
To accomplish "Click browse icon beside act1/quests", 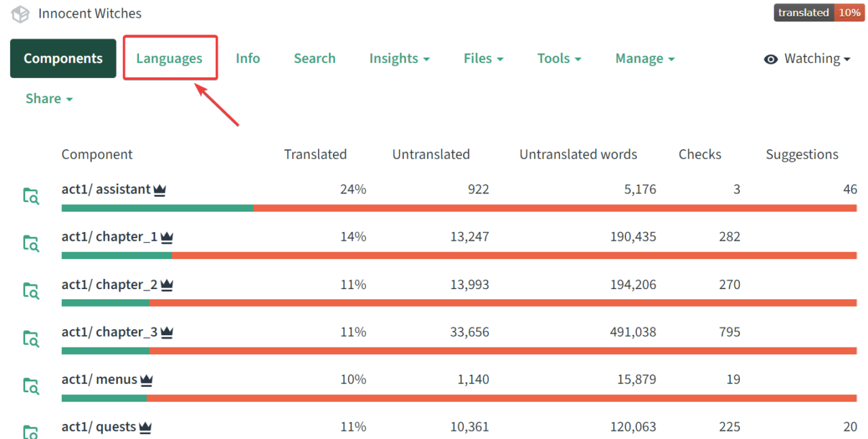I will [x=31, y=432].
